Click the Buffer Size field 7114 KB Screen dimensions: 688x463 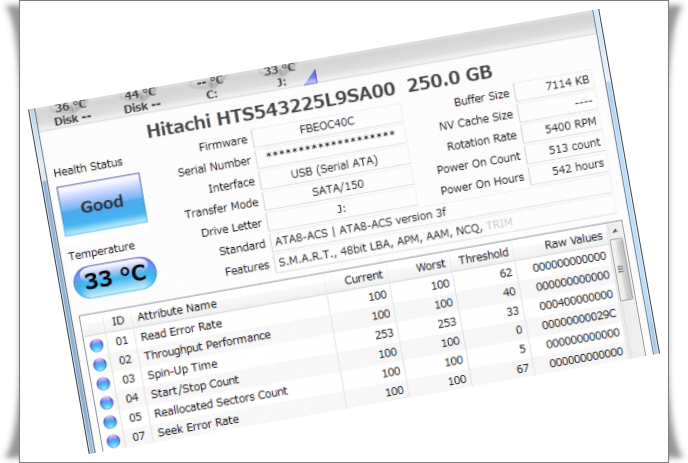555,85
